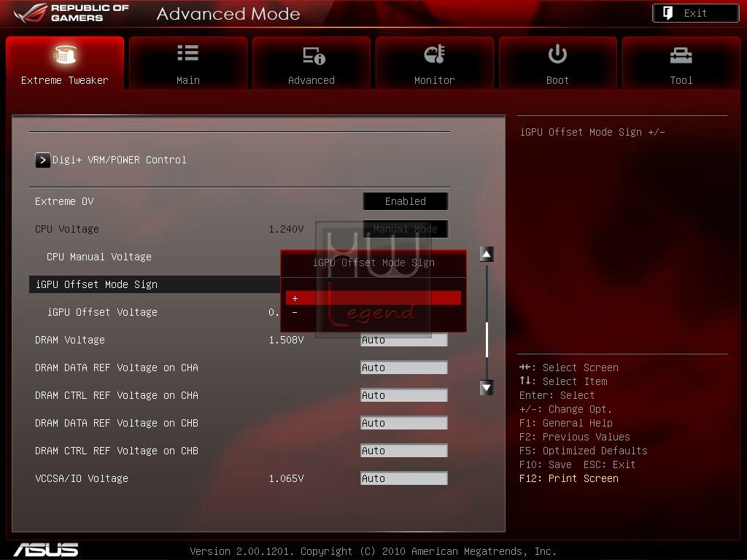Screen dimensions: 747x560
Task: Click DRAM DATA REF CHB Auto field
Action: (x=403, y=423)
